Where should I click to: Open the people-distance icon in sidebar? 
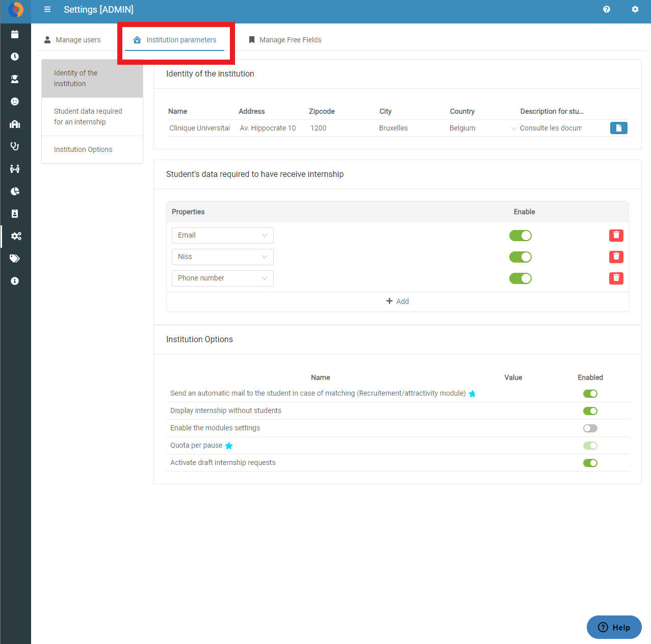pyautogui.click(x=15, y=169)
